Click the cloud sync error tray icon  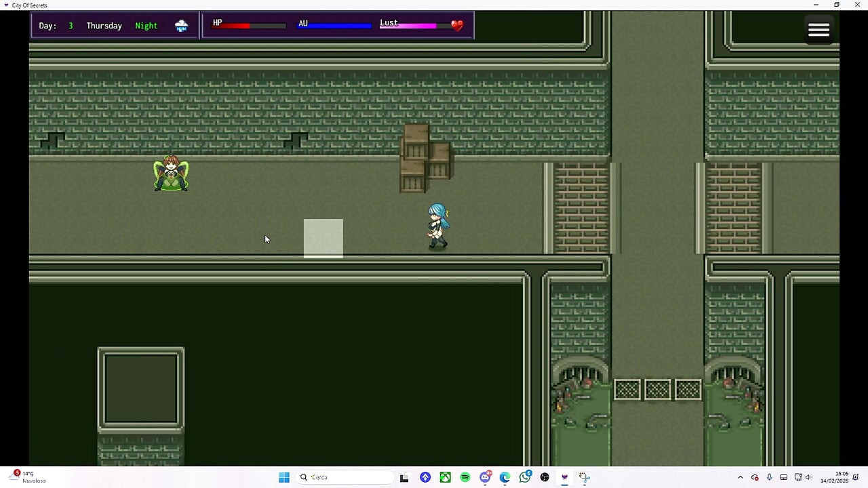pos(755,477)
